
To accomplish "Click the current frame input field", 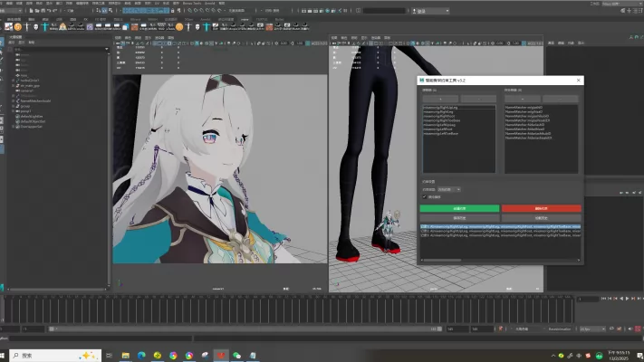I will click(x=587, y=299).
